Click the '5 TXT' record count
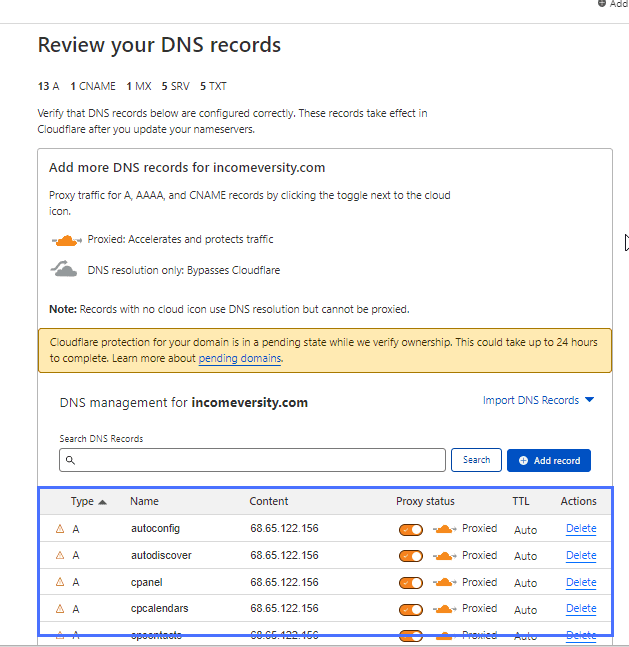Screen dimensions: 629x647 pos(213,86)
